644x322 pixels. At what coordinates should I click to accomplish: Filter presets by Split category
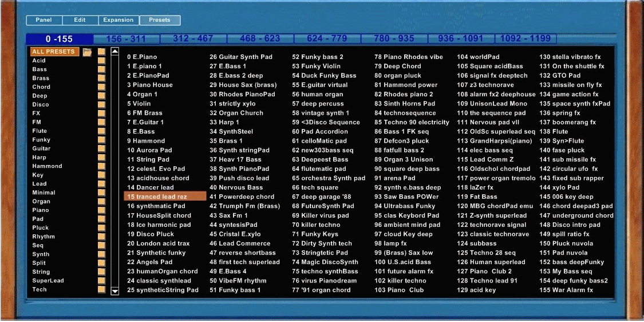tap(39, 263)
